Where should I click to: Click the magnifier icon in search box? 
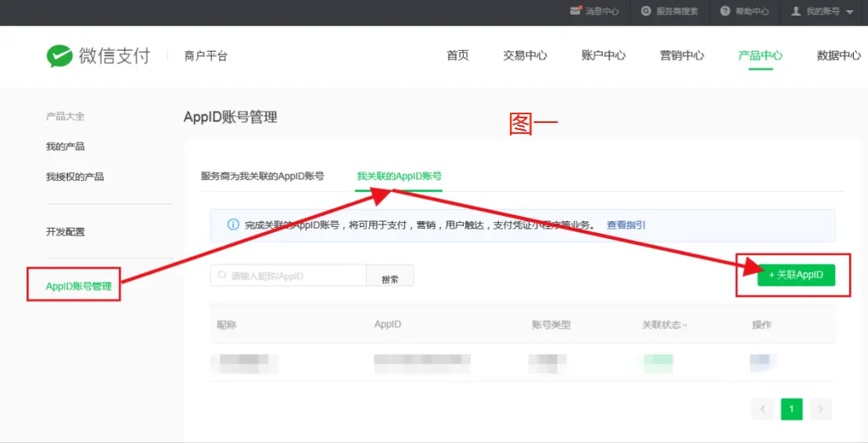[x=223, y=276]
